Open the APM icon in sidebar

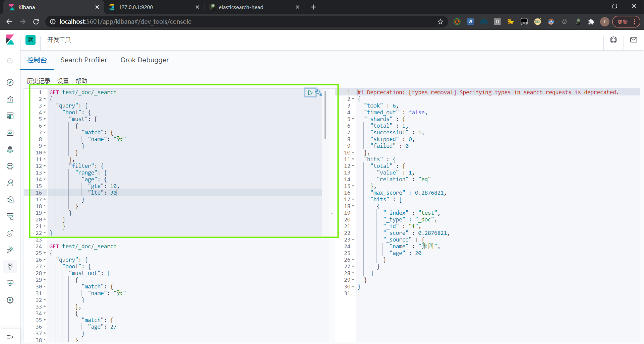coord(10,216)
